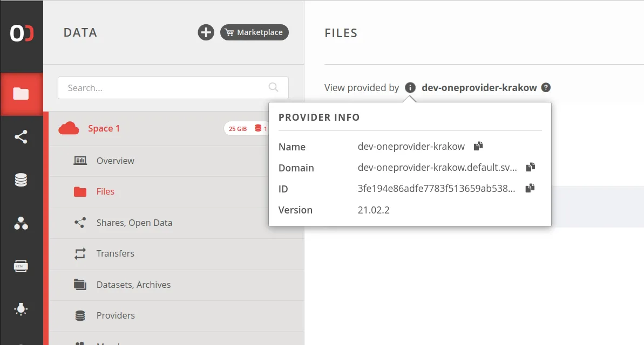
Task: Open the Data section in the sidebar
Action: 22,93
